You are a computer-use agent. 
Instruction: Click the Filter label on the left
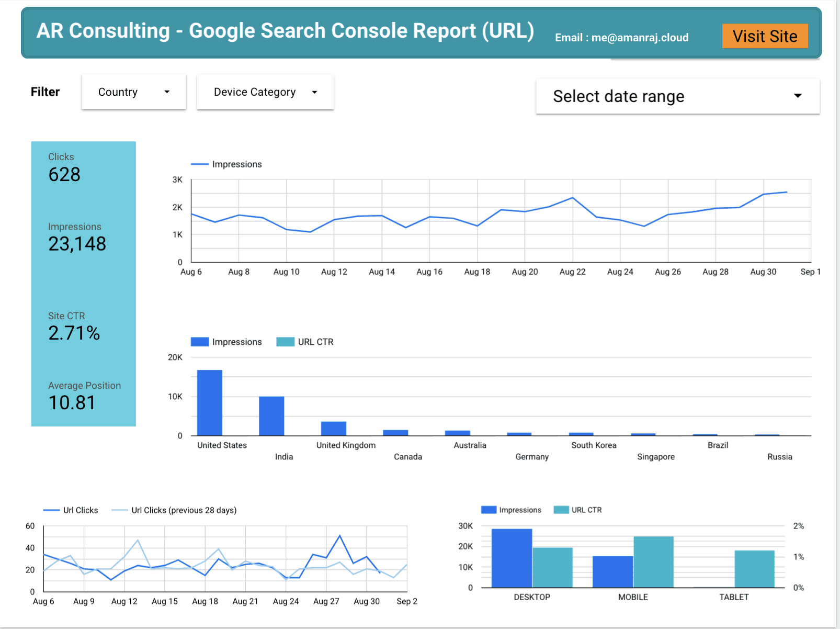coord(45,92)
